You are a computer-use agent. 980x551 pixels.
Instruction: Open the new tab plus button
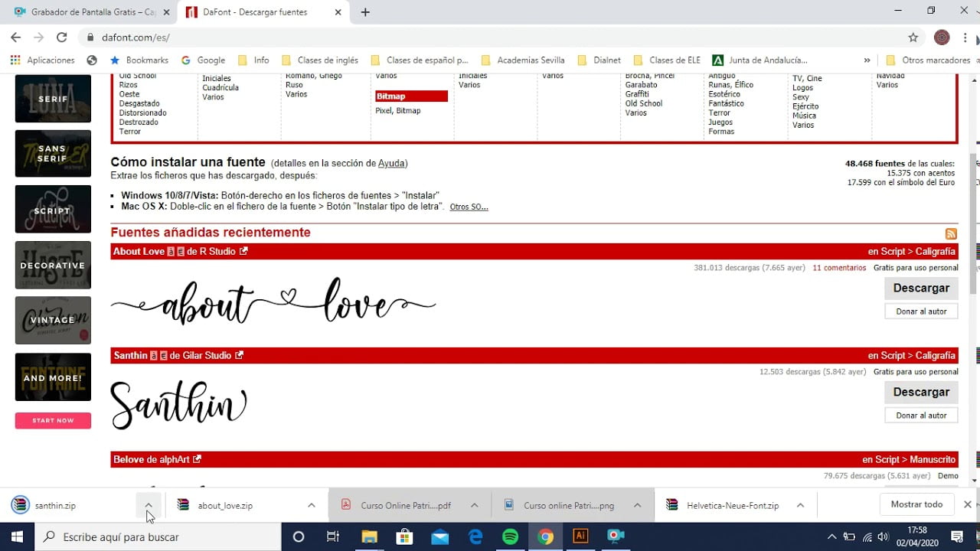point(365,12)
